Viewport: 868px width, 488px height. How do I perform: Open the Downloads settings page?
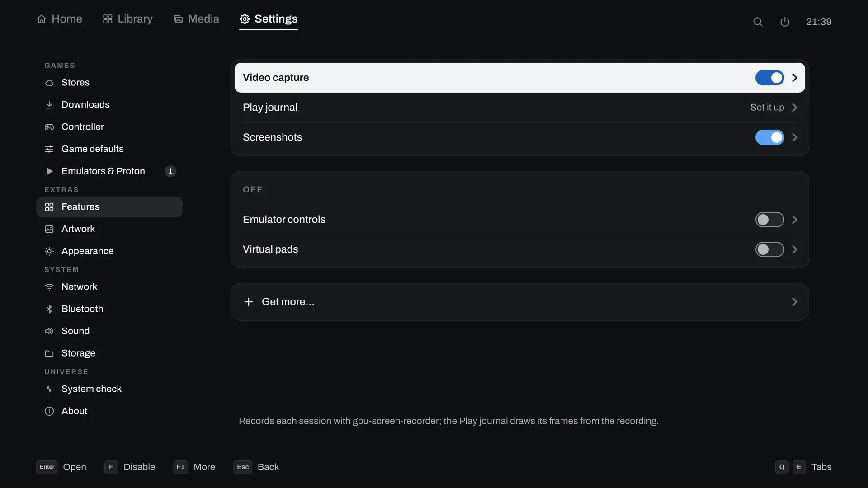109,105
